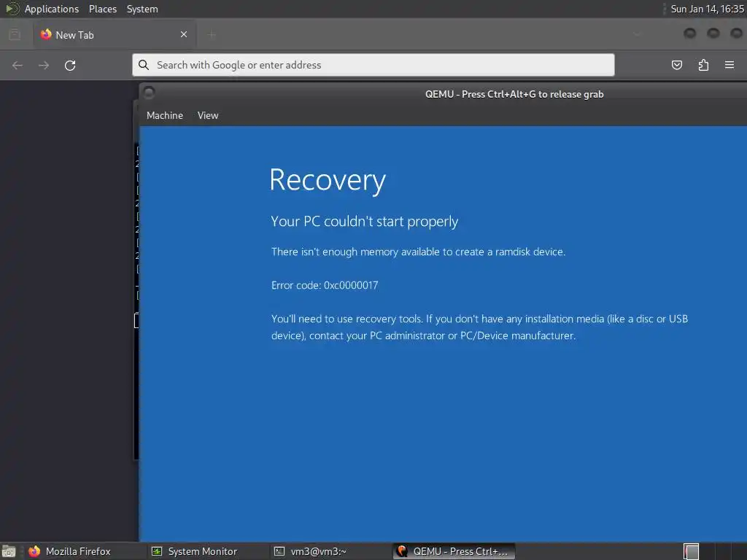Open a new Firefox tab with plus
The width and height of the screenshot is (747, 560).
212,35
